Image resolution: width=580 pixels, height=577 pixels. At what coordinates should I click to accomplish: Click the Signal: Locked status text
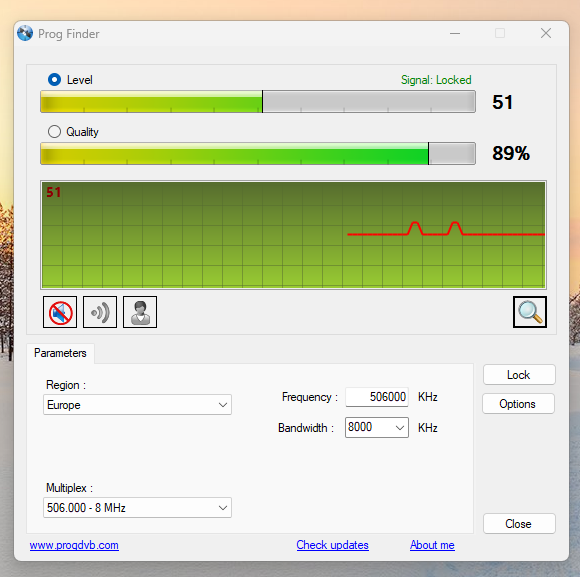pos(436,80)
